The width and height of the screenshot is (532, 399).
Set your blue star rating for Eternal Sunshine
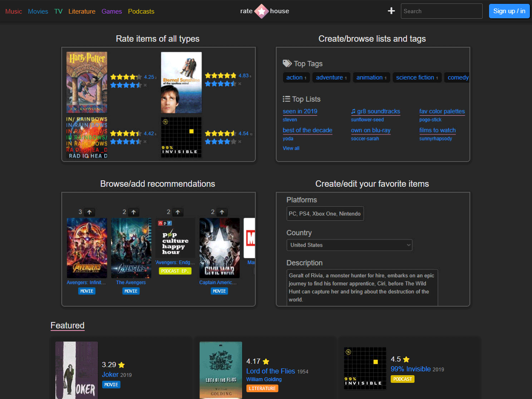(220, 84)
